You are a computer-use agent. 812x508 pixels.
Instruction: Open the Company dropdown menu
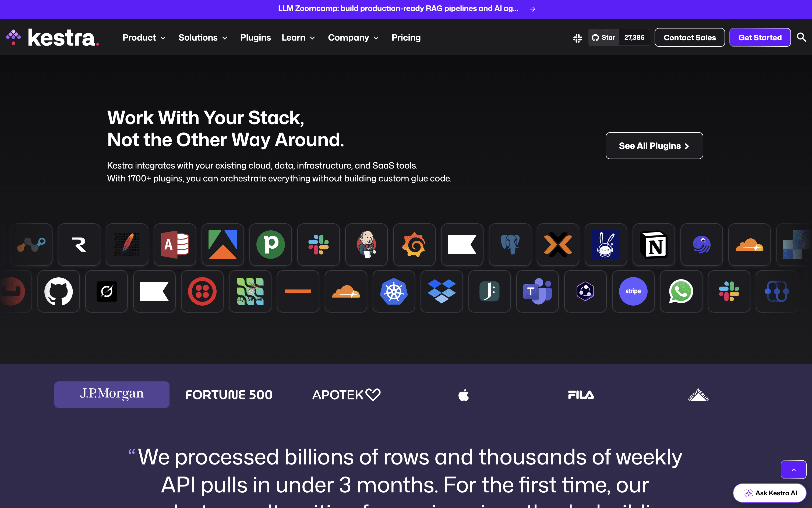point(353,38)
